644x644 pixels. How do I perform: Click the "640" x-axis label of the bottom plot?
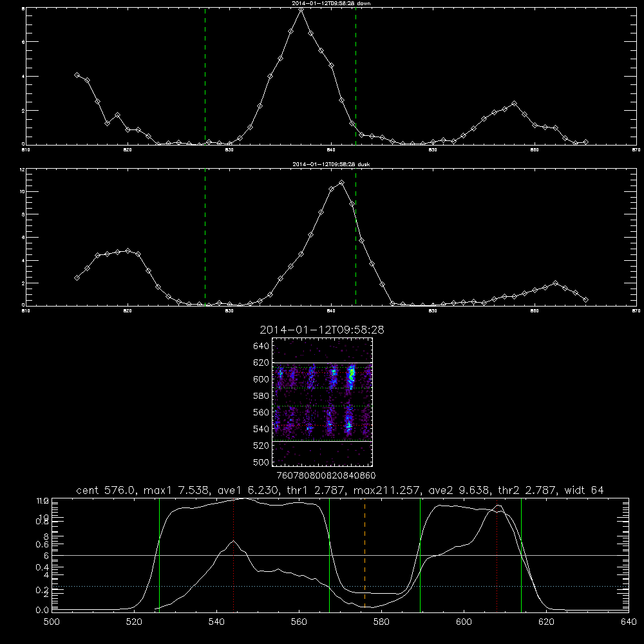tap(629, 622)
